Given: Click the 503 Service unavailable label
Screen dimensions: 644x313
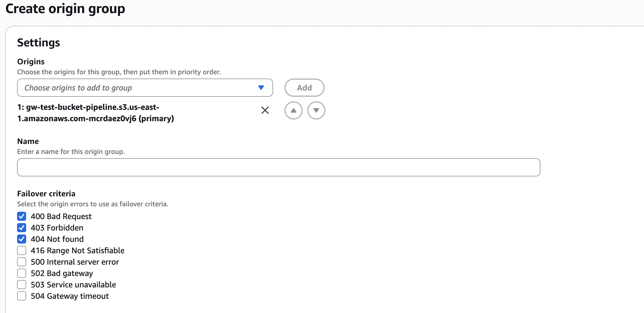Looking at the screenshot, I should pos(73,285).
